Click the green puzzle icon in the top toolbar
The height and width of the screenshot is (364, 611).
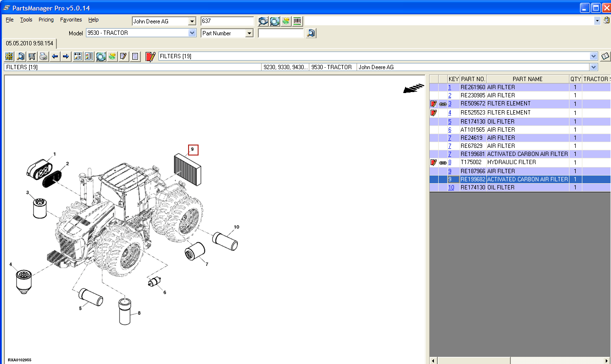(x=286, y=21)
